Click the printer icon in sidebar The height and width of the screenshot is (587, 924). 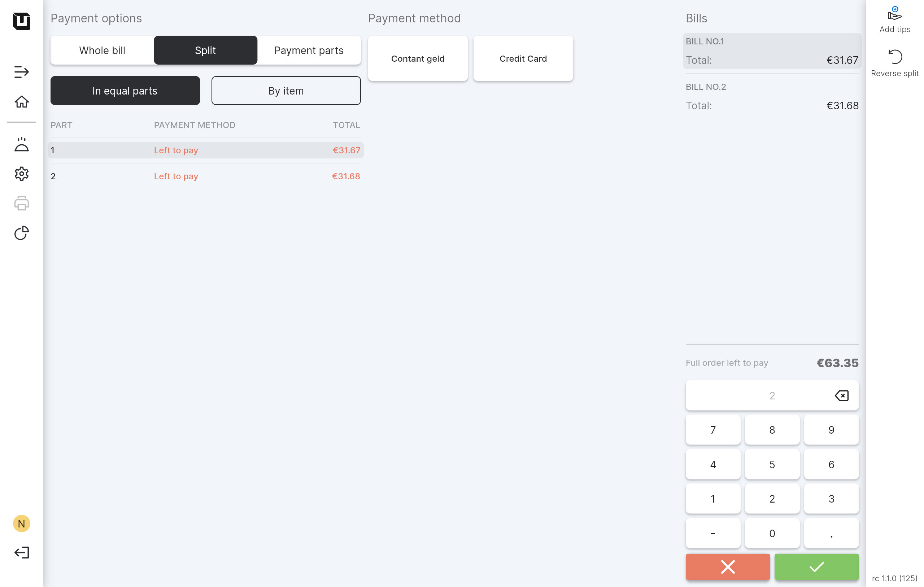[22, 203]
